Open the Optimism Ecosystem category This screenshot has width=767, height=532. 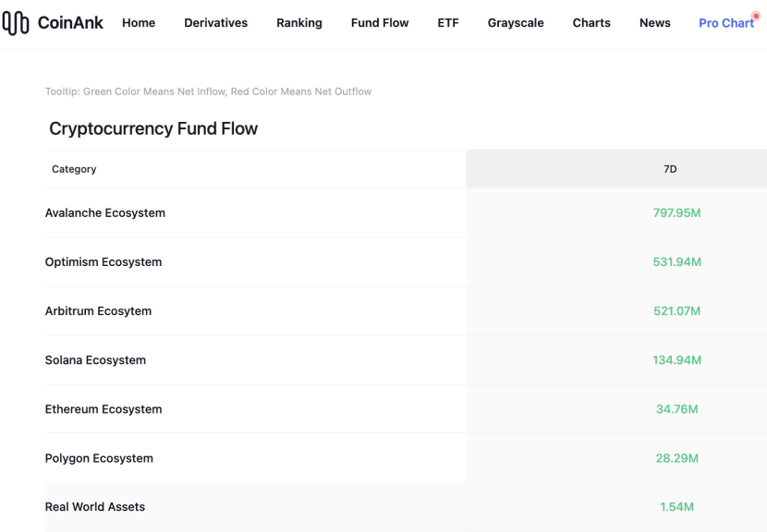point(103,261)
